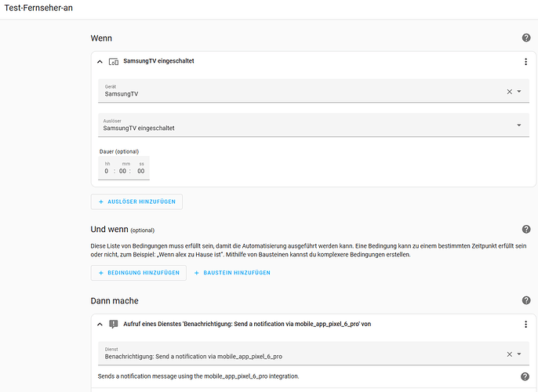Image resolution: width=538 pixels, height=392 pixels.
Task: Clear the Gerät SamsungTV selection
Action: pos(510,92)
